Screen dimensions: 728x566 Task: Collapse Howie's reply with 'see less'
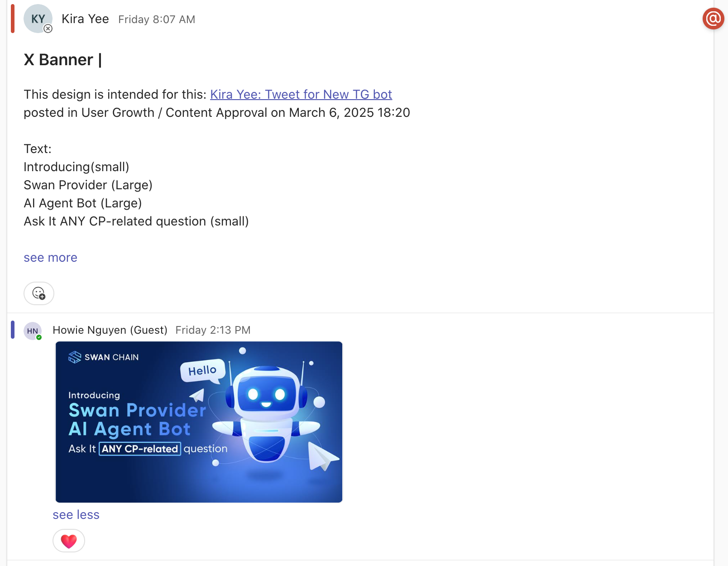click(x=76, y=515)
